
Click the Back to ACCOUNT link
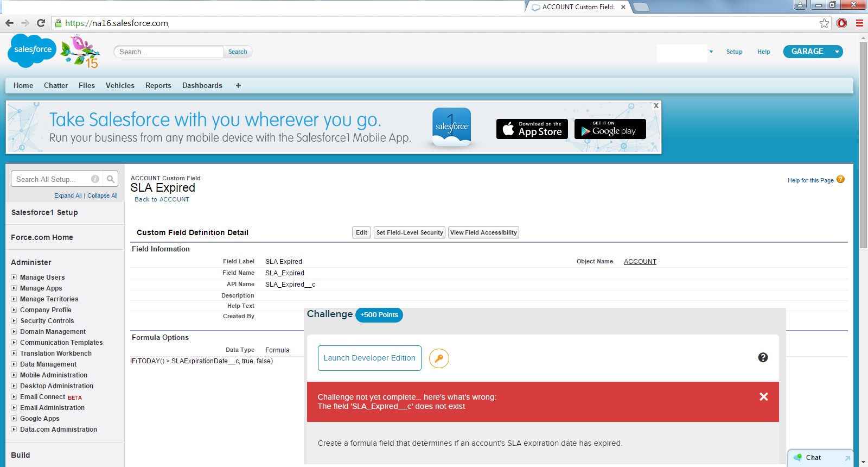coord(162,199)
